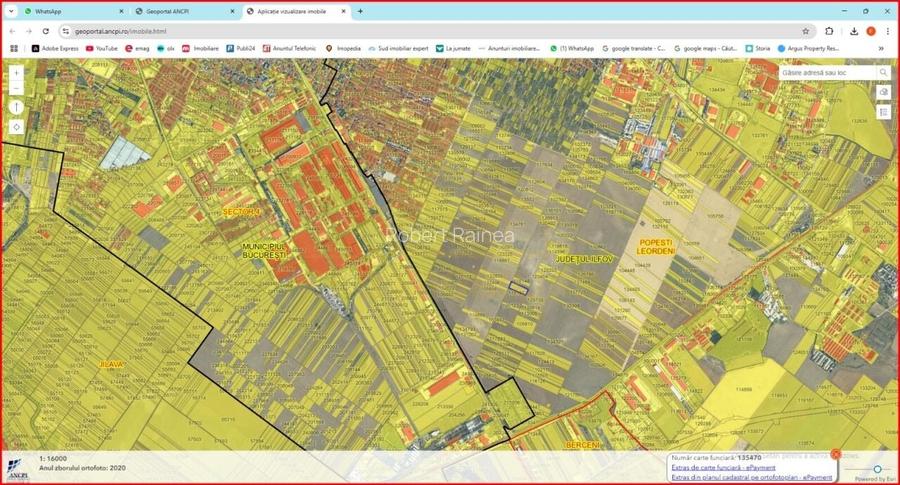Click the Găsire adresă sau loc field
The width and height of the screenshot is (900, 485).
pyautogui.click(x=827, y=73)
